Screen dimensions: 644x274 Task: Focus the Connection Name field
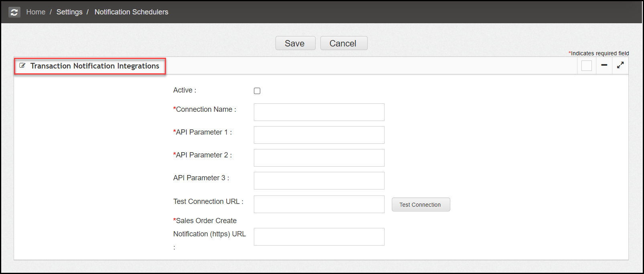click(319, 112)
